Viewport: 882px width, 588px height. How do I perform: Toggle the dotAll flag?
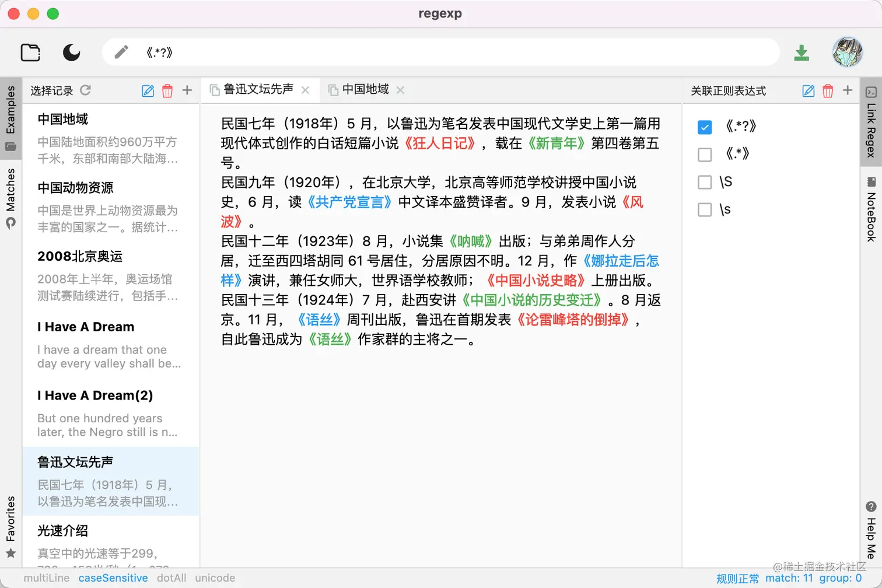(171, 578)
